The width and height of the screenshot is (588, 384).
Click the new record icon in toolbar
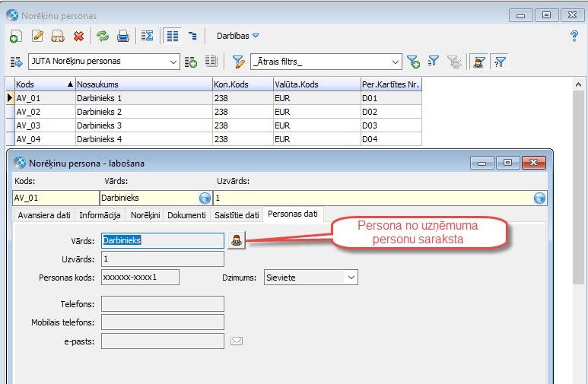click(15, 36)
